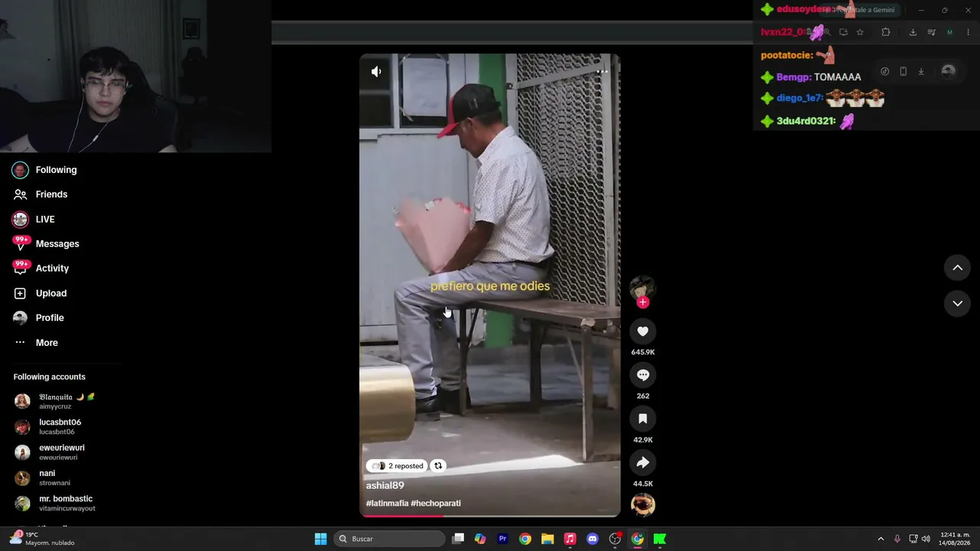Screen dimensions: 980x551
Task: Open Chrome extensions puzzle icon
Action: coord(886,32)
